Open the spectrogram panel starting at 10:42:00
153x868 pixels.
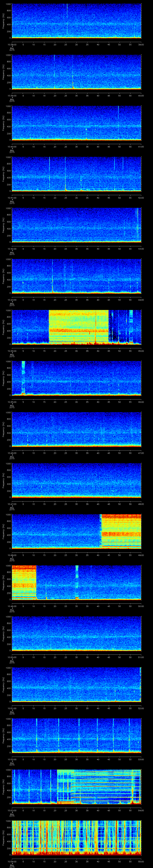coord(77,225)
